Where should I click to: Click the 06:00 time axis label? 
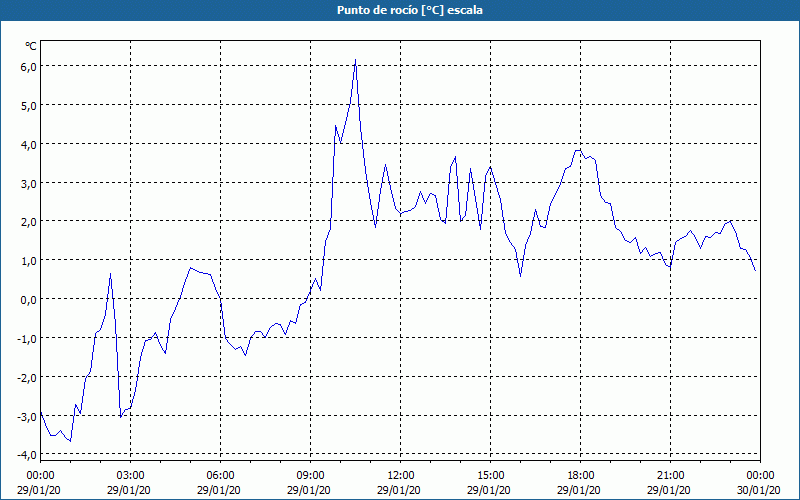(220, 475)
